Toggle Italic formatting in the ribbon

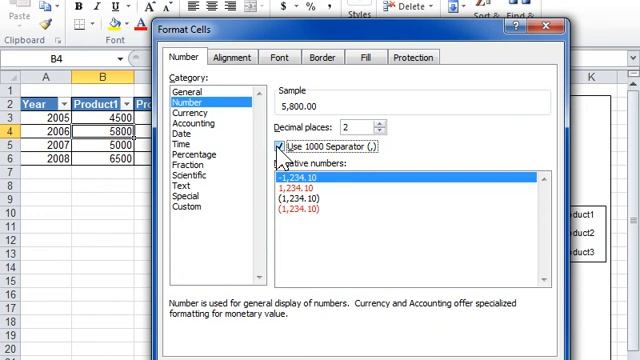(x=97, y=6)
